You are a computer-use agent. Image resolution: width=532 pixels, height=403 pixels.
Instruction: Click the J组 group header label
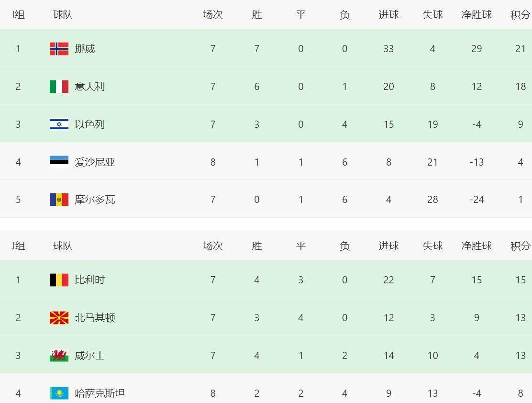[x=18, y=246]
